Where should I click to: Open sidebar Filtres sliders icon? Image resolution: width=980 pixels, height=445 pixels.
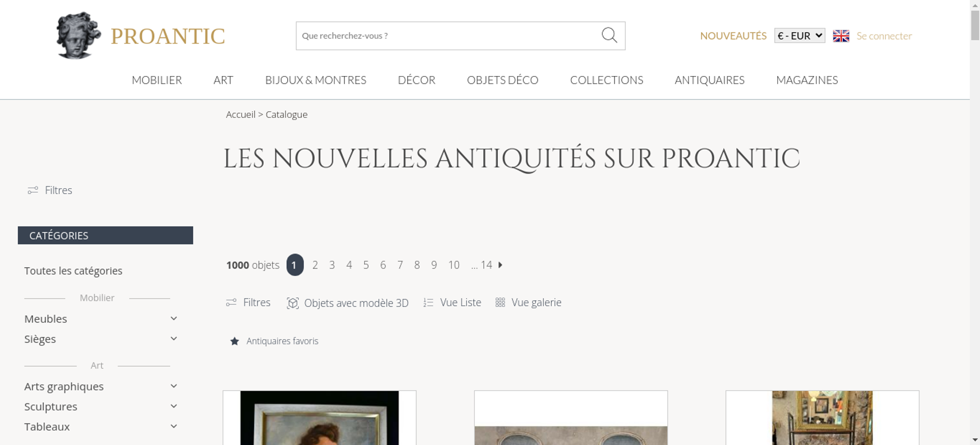coord(33,190)
